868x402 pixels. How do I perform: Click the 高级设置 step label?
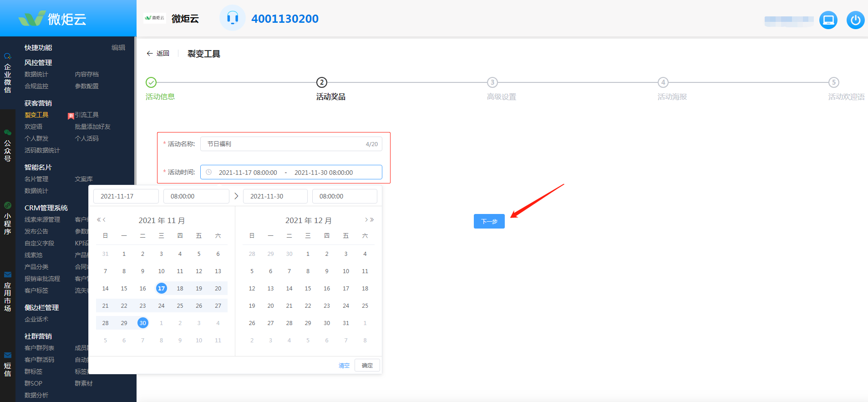502,97
